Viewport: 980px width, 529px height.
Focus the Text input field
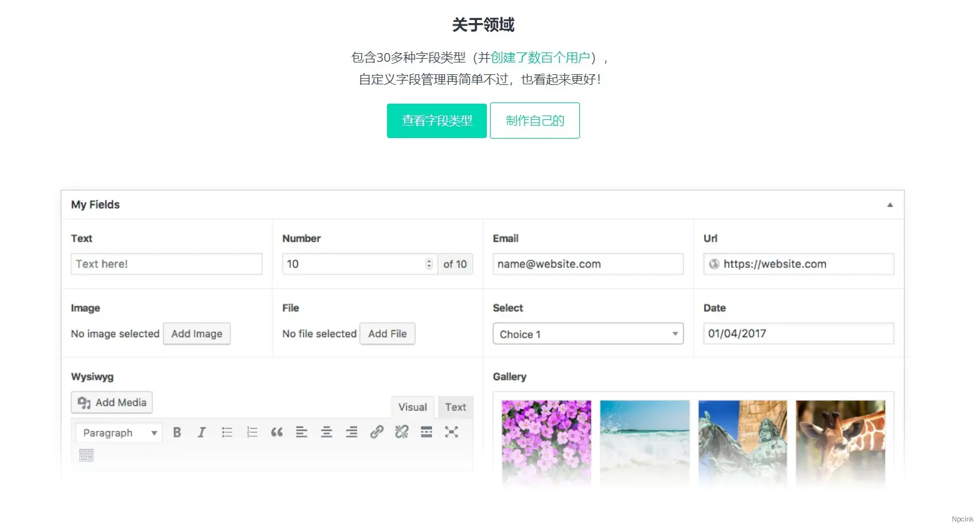click(x=167, y=264)
